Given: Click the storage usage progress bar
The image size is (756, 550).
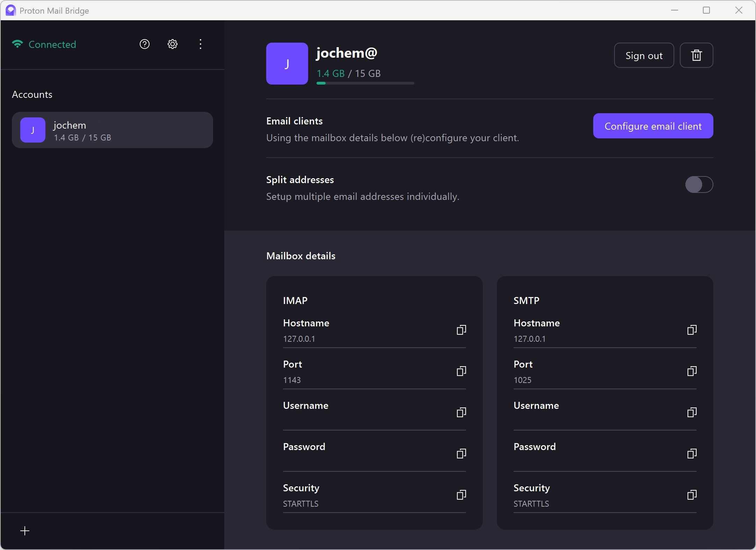Looking at the screenshot, I should [x=365, y=84].
